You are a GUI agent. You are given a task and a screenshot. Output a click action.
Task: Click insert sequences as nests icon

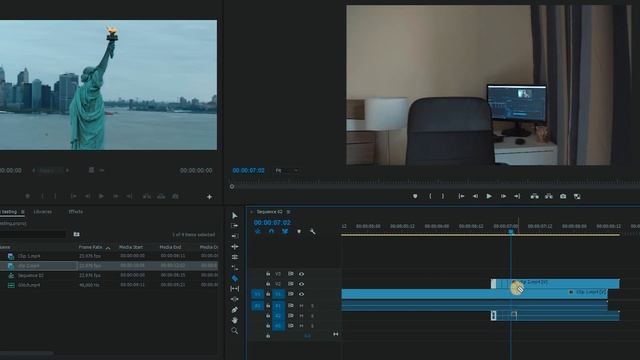coord(258,231)
